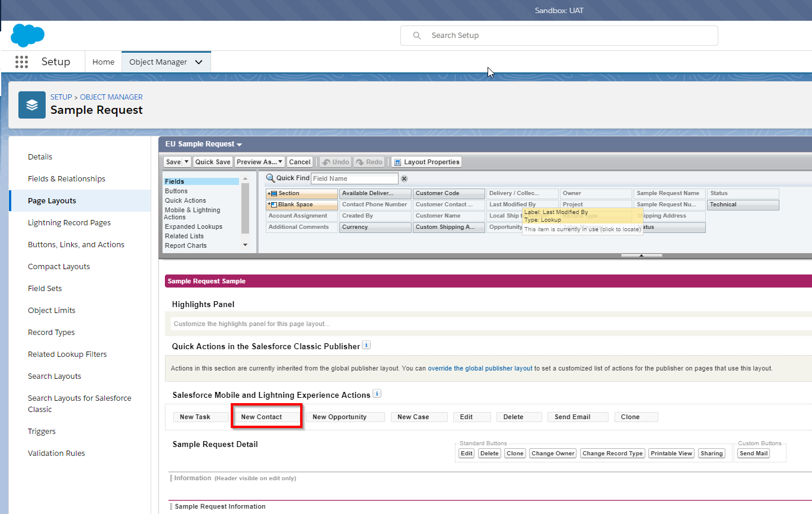Click the info icon beside Salesforce Classic Publisher

pyautogui.click(x=367, y=345)
